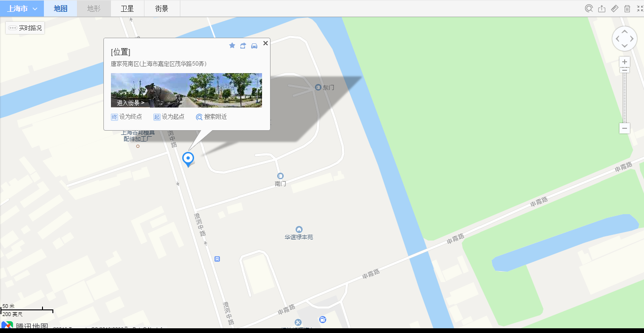This screenshot has width=644, height=333.
Task: Select the ruler distance measuring tool
Action: (614, 8)
